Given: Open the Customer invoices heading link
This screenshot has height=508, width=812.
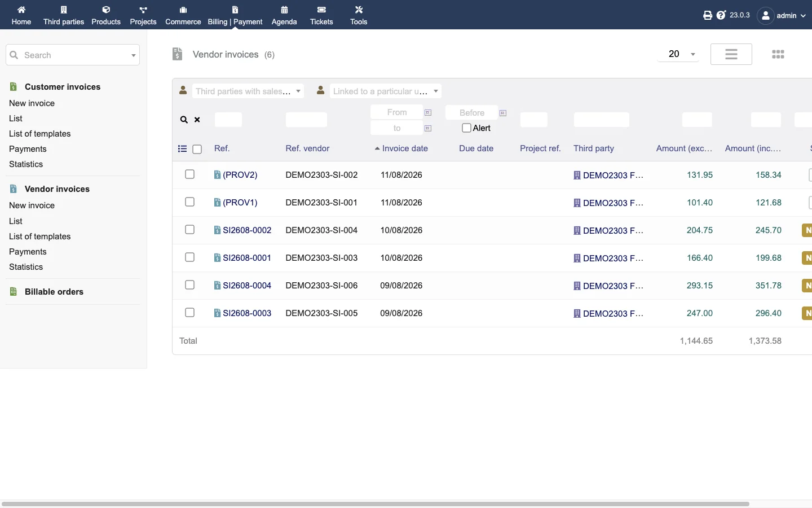Looking at the screenshot, I should pos(63,87).
